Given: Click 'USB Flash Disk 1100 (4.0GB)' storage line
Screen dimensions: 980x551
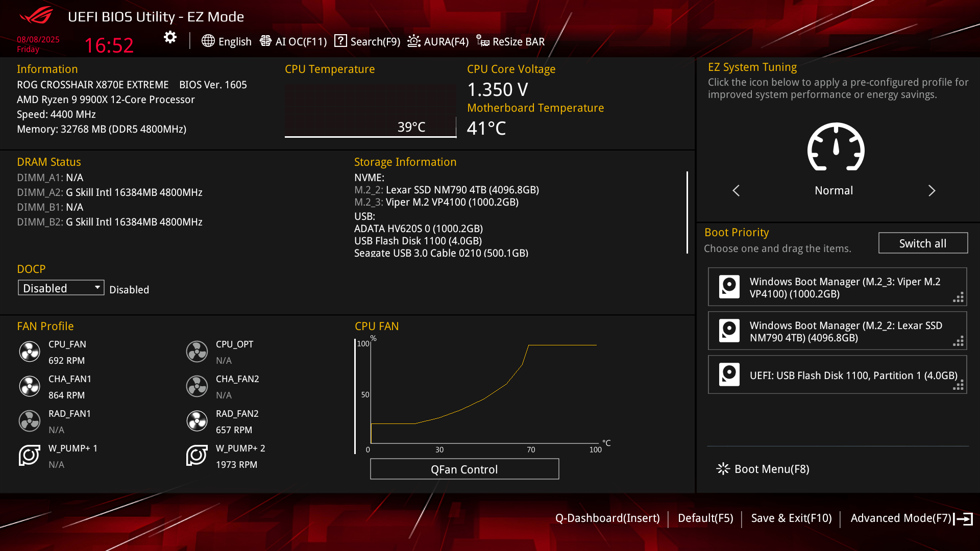Looking at the screenshot, I should pos(418,241).
